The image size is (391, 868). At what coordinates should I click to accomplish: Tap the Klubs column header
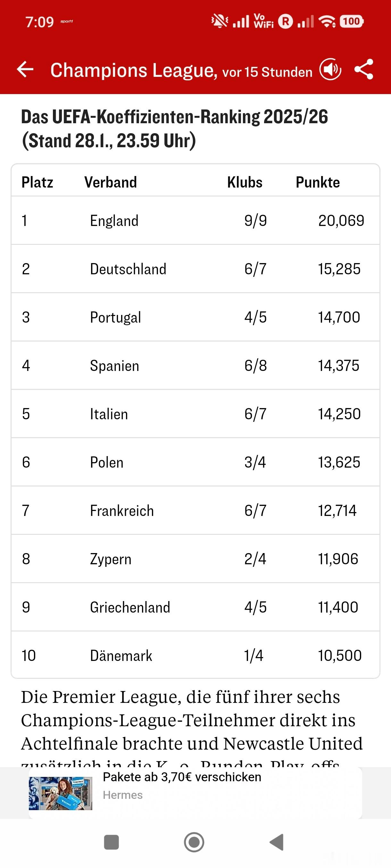(245, 182)
